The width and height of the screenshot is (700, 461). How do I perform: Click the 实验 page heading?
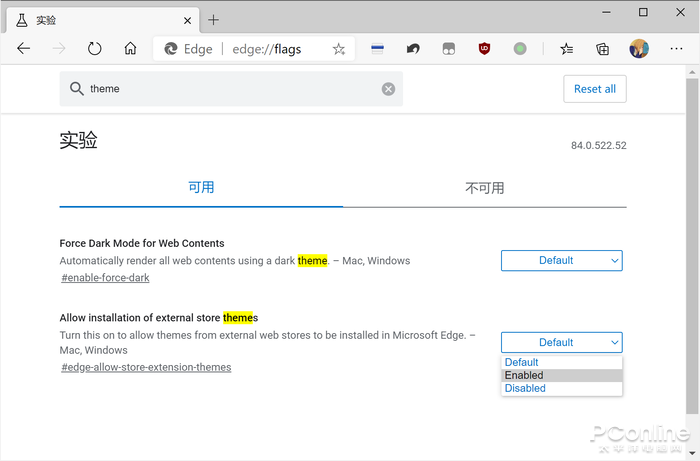[79, 140]
